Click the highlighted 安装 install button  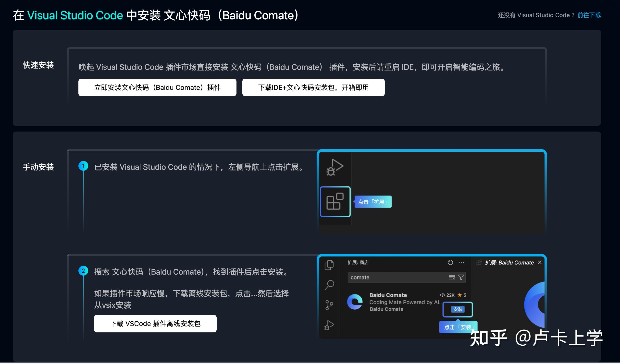(x=457, y=310)
